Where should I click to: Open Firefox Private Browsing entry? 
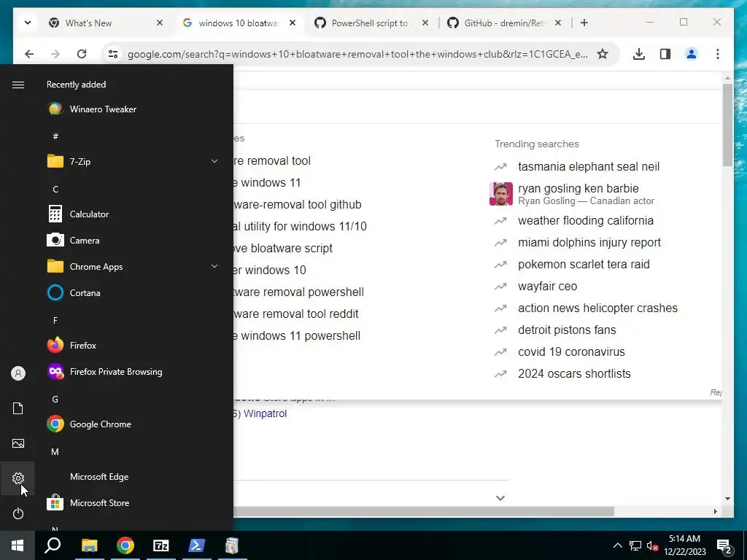[134, 371]
